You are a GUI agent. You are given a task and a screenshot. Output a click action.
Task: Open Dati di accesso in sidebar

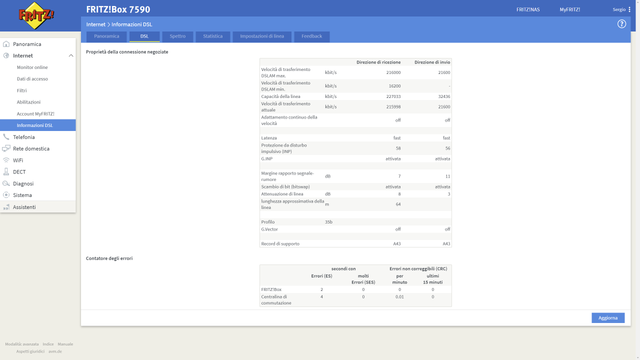click(32, 79)
